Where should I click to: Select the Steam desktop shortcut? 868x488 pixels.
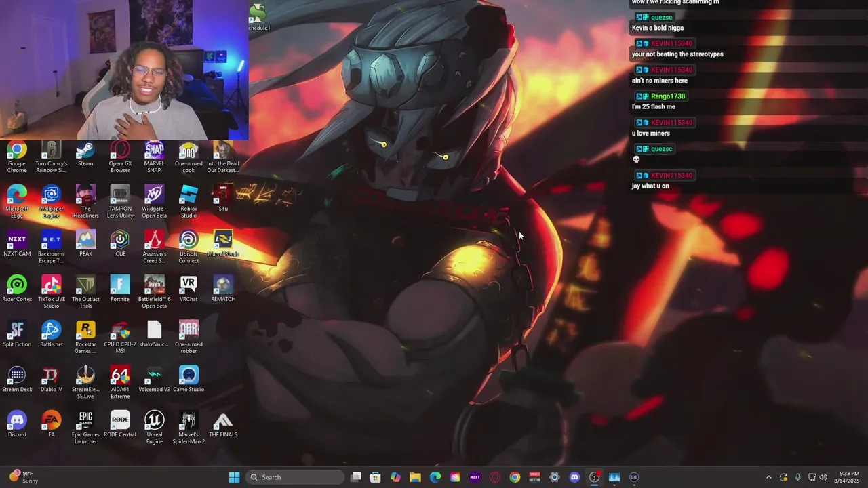click(x=85, y=155)
